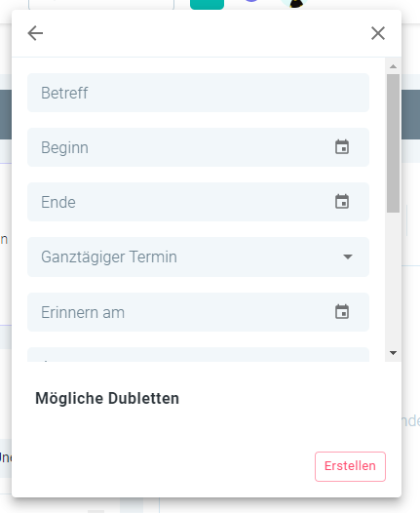Click the purple circle icon above the dialog
The width and height of the screenshot is (420, 513).
[251, 1]
